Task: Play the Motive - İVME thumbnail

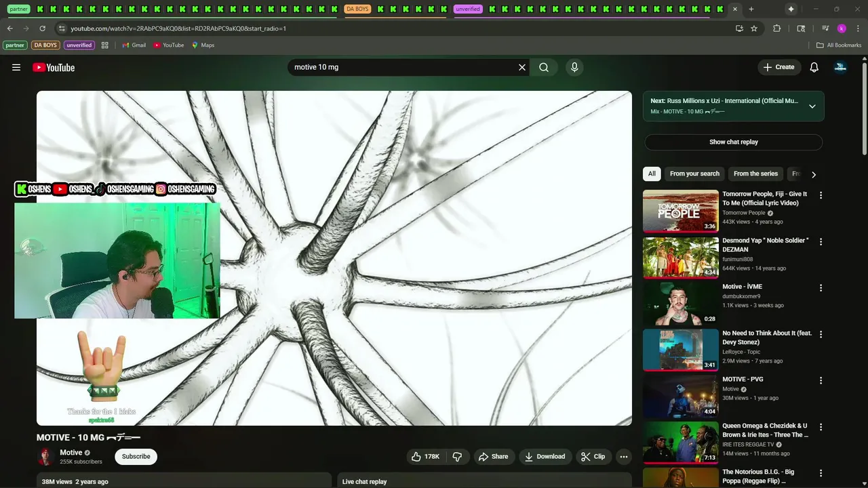Action: (x=681, y=304)
